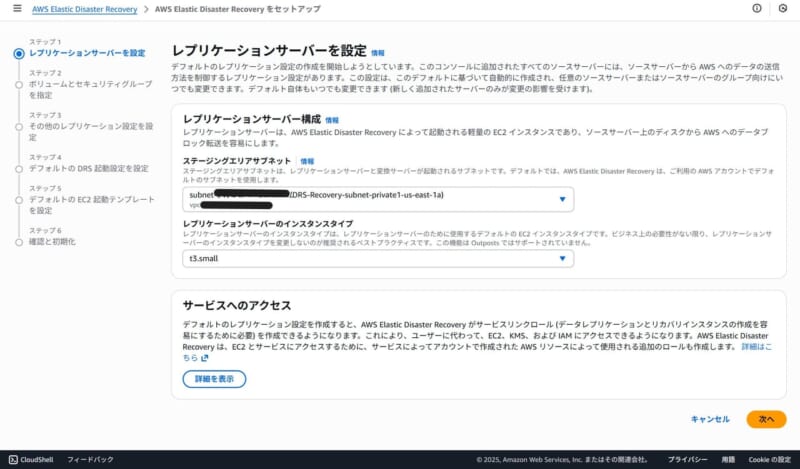This screenshot has width=800, height=469.
Task: Open the ステージングエリアサブネット dropdown
Action: 378,199
